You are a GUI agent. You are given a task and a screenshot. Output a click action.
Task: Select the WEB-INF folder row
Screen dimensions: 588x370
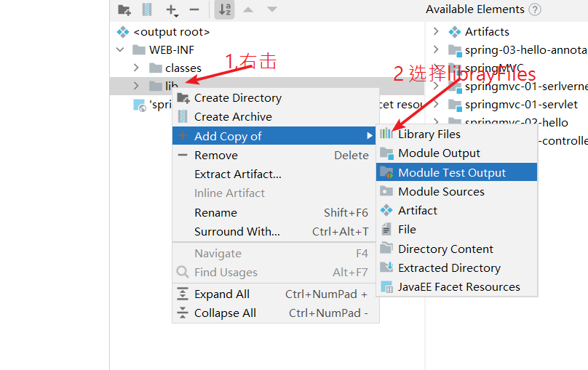pos(172,50)
